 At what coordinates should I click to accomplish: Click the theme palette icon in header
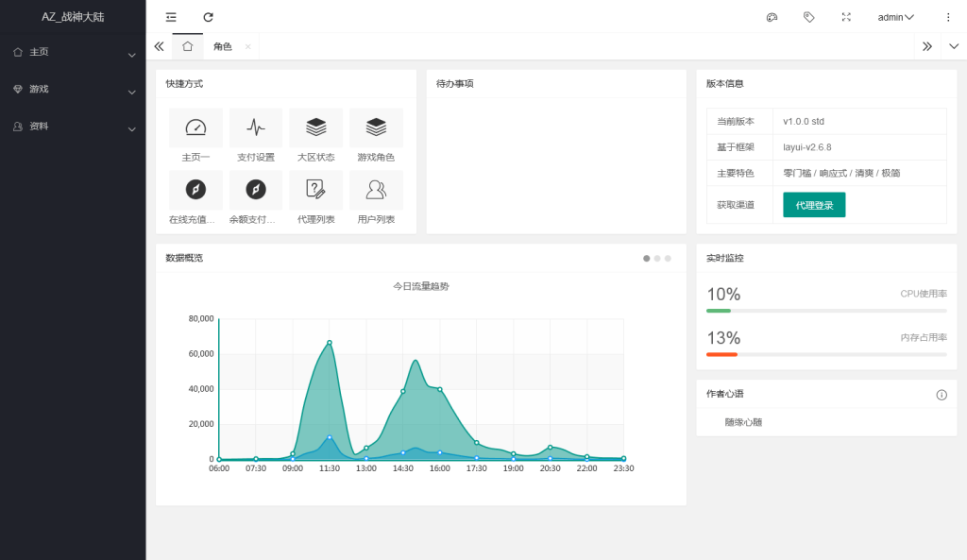coord(772,17)
